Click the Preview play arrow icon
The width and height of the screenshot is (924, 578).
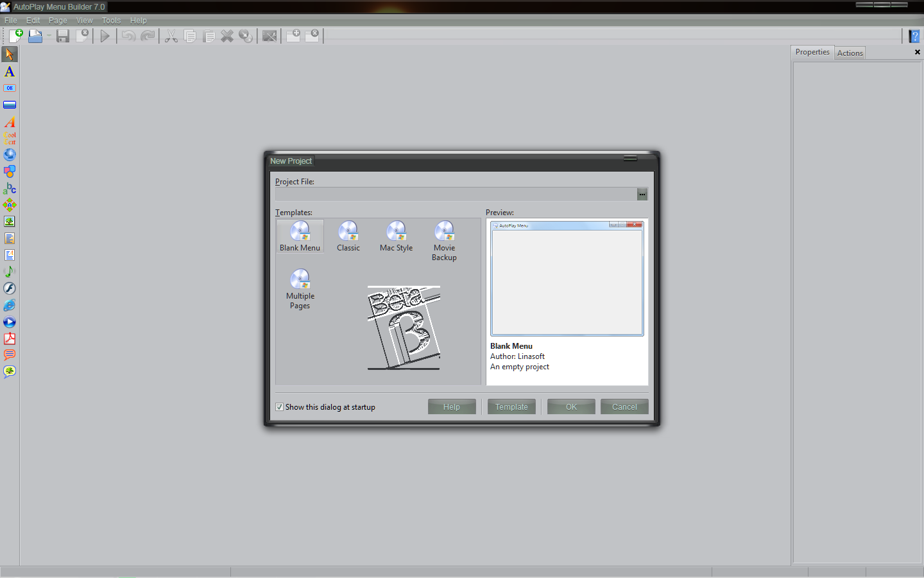coord(105,36)
